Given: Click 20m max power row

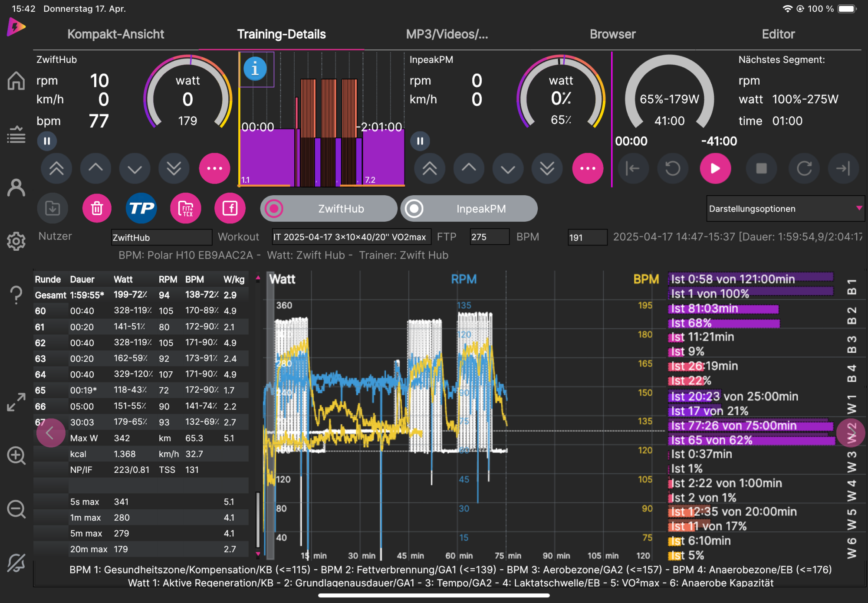Looking at the screenshot, I should click(141, 549).
